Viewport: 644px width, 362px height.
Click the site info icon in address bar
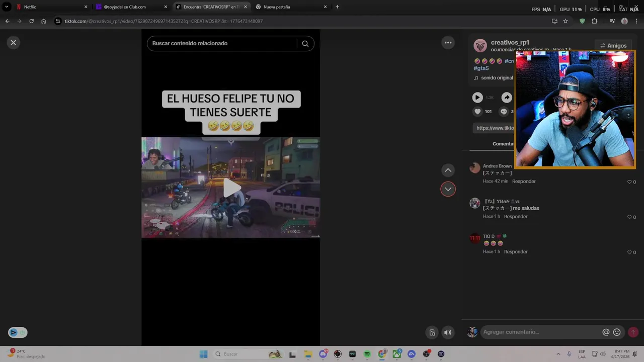tap(58, 21)
